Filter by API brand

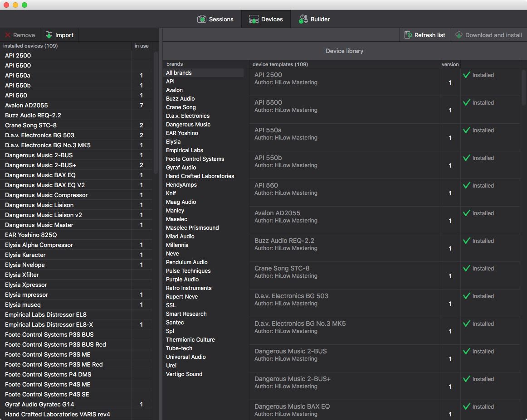203,81
